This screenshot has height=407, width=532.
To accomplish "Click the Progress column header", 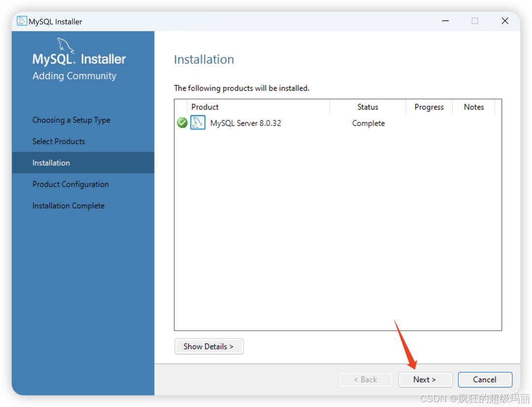I will (x=429, y=107).
